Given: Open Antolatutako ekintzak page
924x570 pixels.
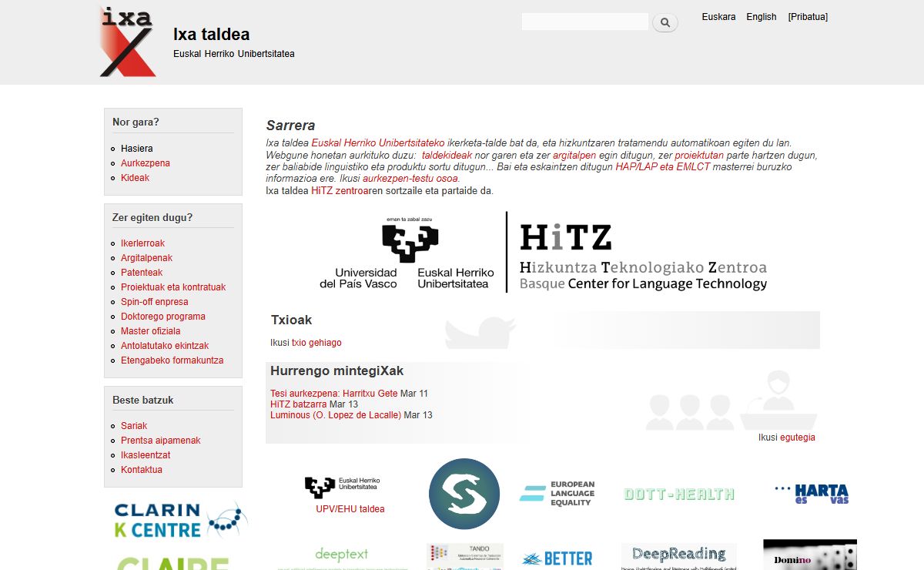Looking at the screenshot, I should pos(165,346).
